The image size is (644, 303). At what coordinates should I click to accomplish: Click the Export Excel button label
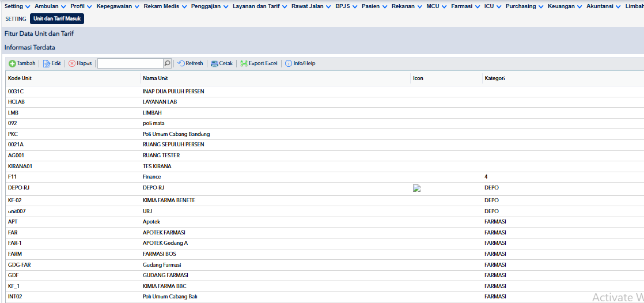pyautogui.click(x=263, y=63)
